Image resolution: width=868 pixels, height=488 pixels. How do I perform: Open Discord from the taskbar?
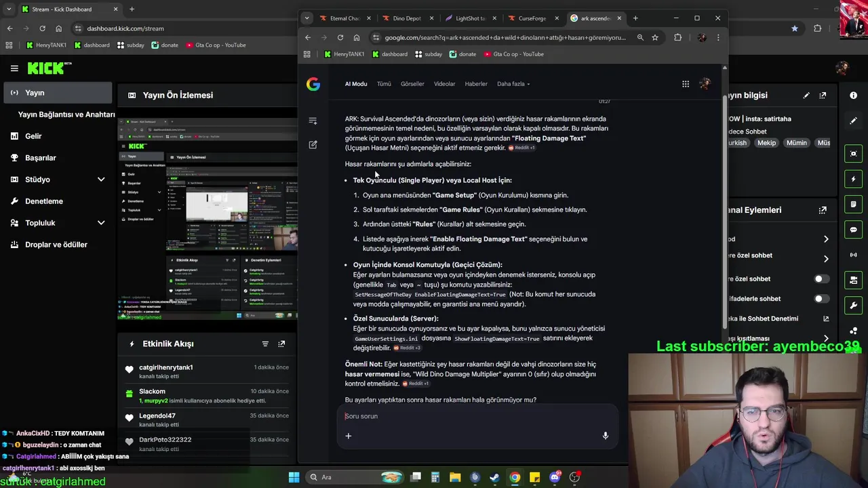click(x=555, y=477)
